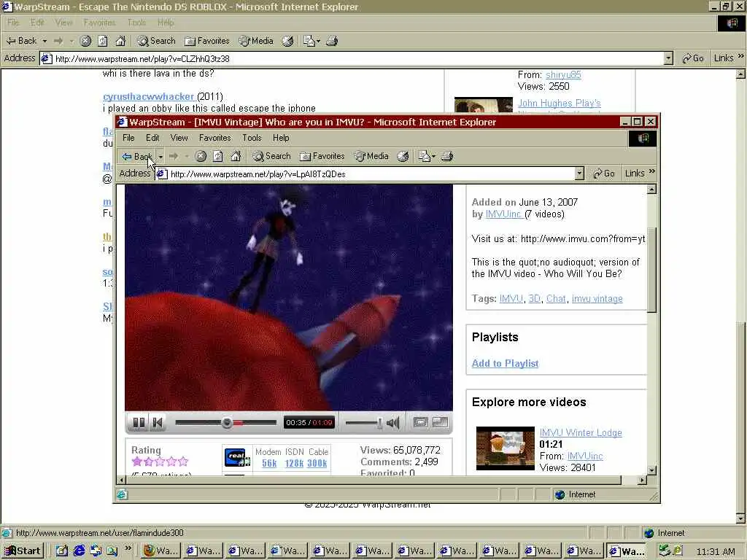747x560 pixels.
Task: Mute audio via speaker icon
Action: click(x=393, y=422)
